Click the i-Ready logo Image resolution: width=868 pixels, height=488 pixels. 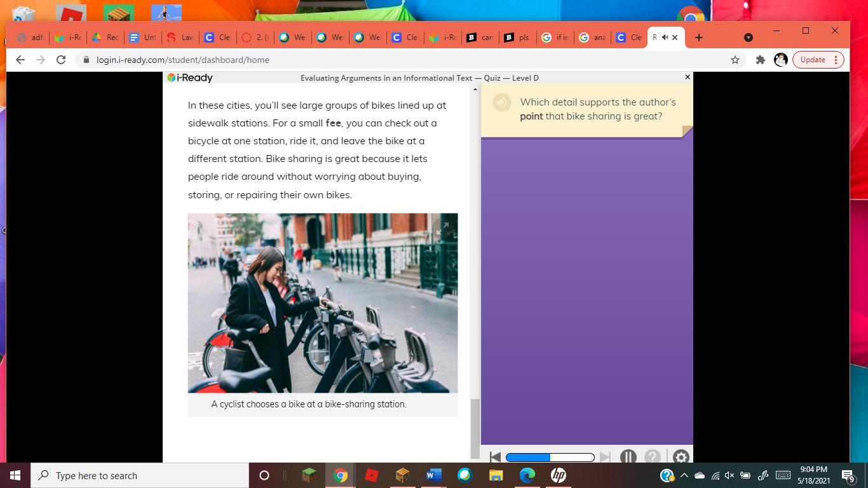click(x=190, y=78)
